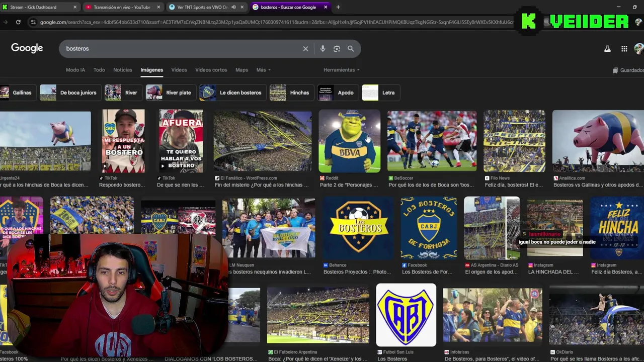Close the bosteros Google search tab
Viewport: 644px width, 362px height.
(x=326, y=7)
